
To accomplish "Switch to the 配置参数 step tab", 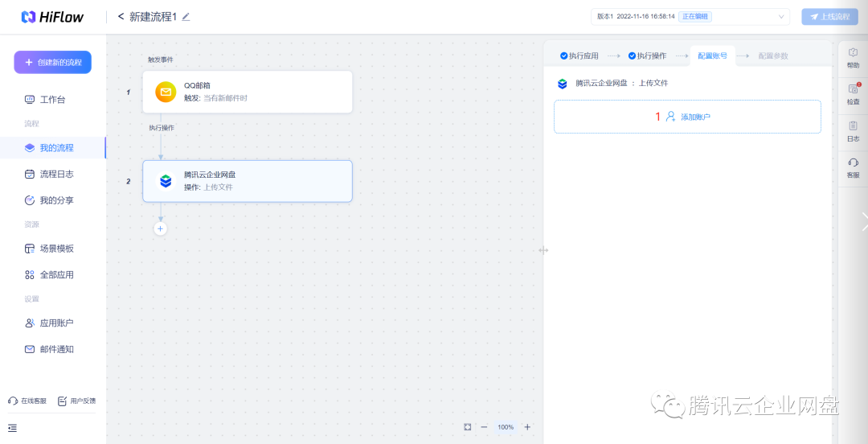I will point(773,56).
